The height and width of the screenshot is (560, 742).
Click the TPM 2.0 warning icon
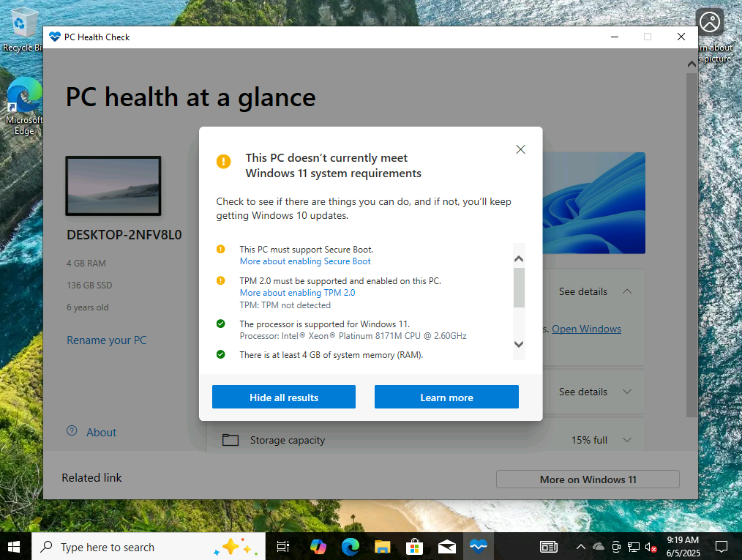(x=220, y=280)
